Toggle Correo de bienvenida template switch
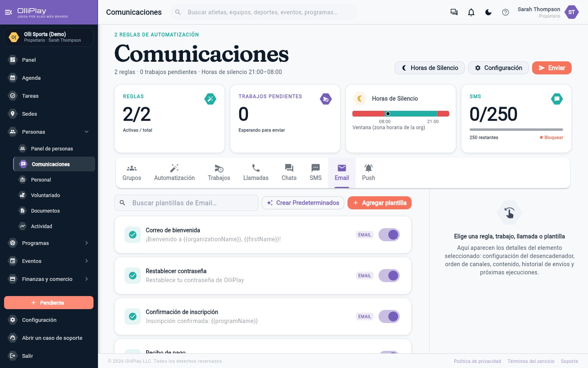The width and height of the screenshot is (588, 368). (x=389, y=235)
